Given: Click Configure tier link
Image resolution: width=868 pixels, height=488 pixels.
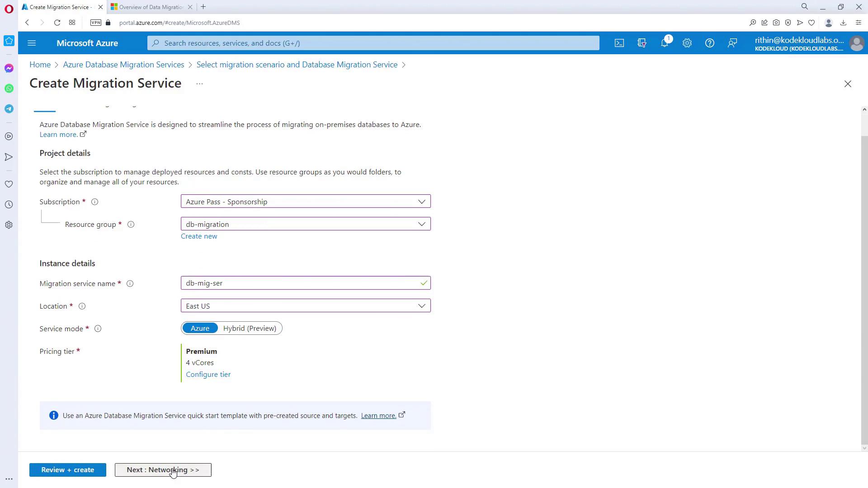Looking at the screenshot, I should (x=208, y=375).
